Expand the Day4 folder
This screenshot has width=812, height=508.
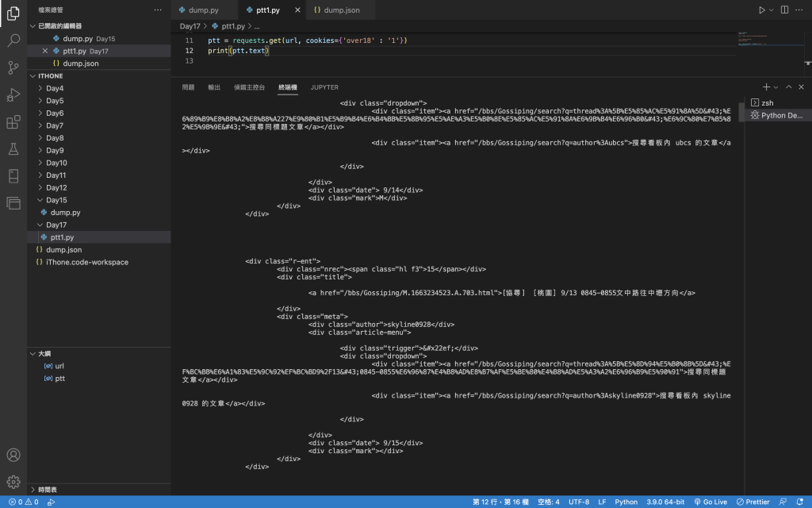click(x=98, y=88)
